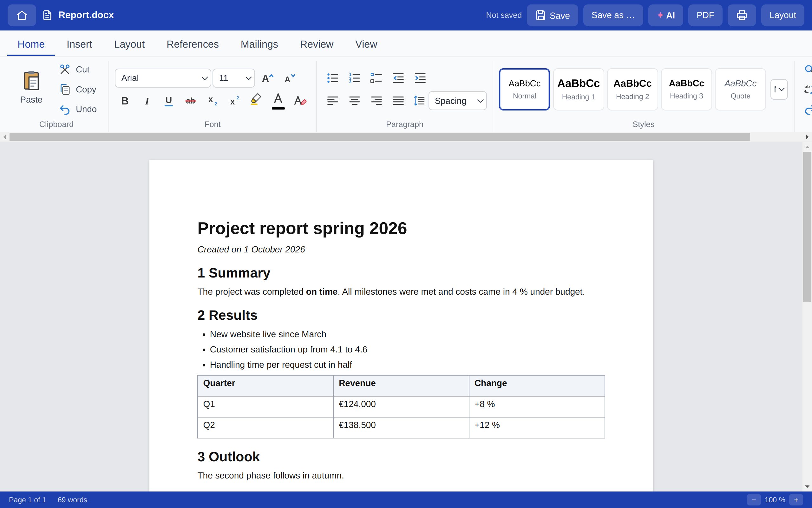This screenshot has height=508, width=812.
Task: Toggle underline formatting
Action: [168, 101]
